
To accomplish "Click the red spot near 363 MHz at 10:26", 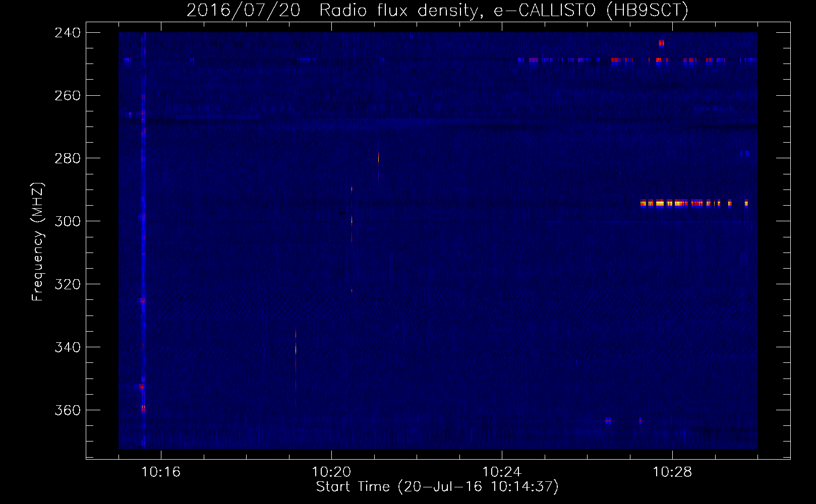I will [x=608, y=420].
